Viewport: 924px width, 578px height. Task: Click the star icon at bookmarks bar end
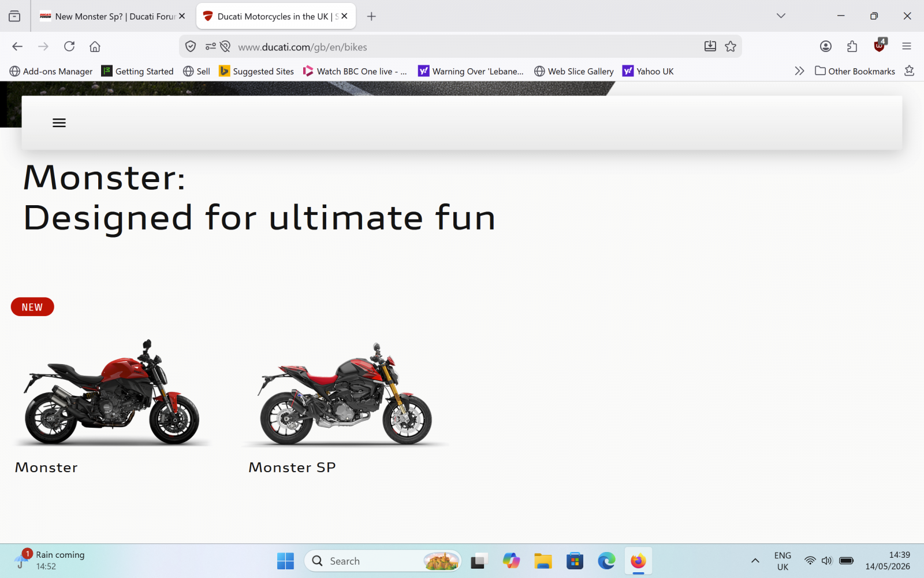click(909, 71)
